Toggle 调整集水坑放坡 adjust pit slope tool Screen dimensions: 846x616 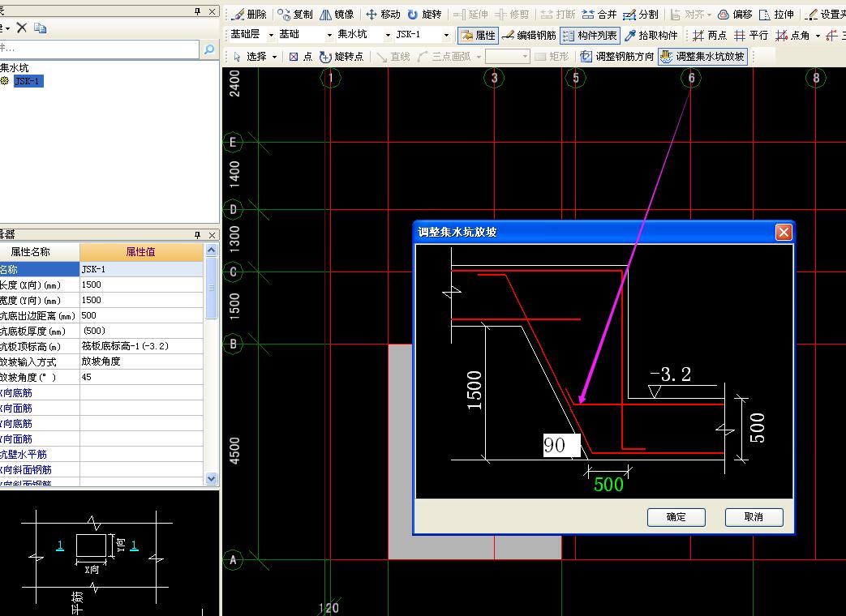tap(702, 57)
